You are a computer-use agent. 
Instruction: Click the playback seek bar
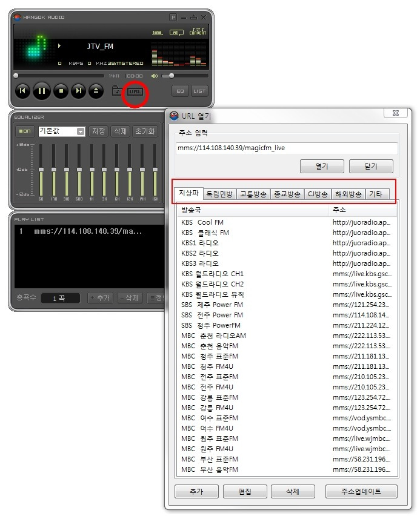point(59,76)
